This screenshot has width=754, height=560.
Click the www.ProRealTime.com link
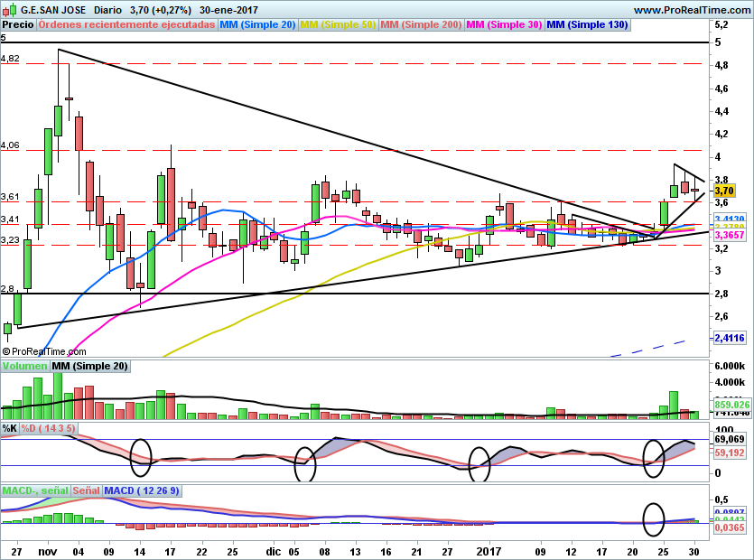coord(692,10)
